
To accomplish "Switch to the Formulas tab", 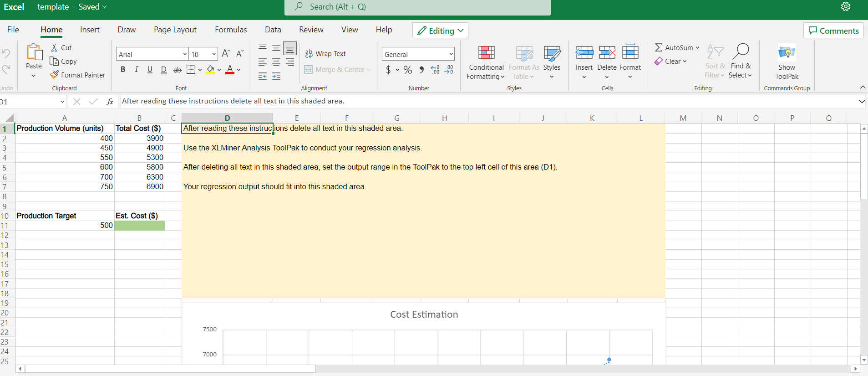I will [x=231, y=30].
